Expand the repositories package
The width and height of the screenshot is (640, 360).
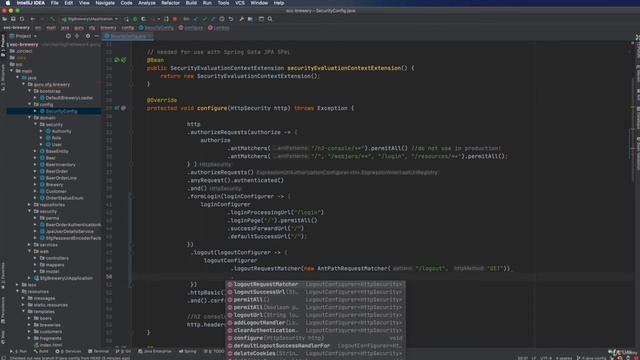tap(30, 205)
